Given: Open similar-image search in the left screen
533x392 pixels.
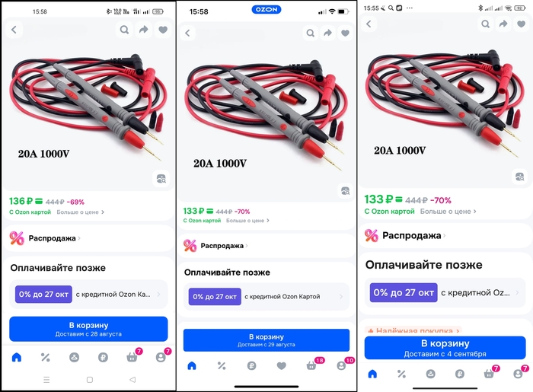Looking at the screenshot, I should pos(161,178).
